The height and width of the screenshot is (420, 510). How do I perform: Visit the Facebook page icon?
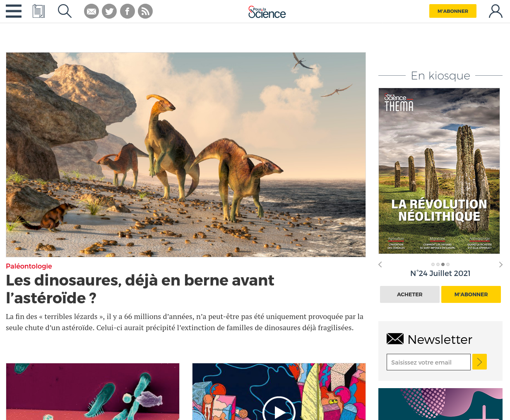pyautogui.click(x=127, y=11)
